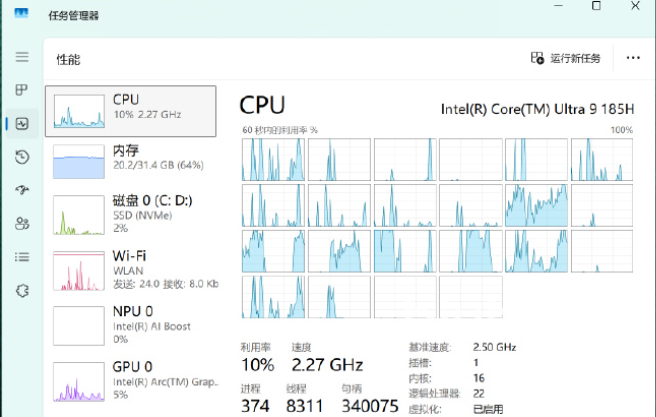Screen dimensions: 656x417
Task: Open the more options ellipsis menu
Action: pyautogui.click(x=632, y=58)
